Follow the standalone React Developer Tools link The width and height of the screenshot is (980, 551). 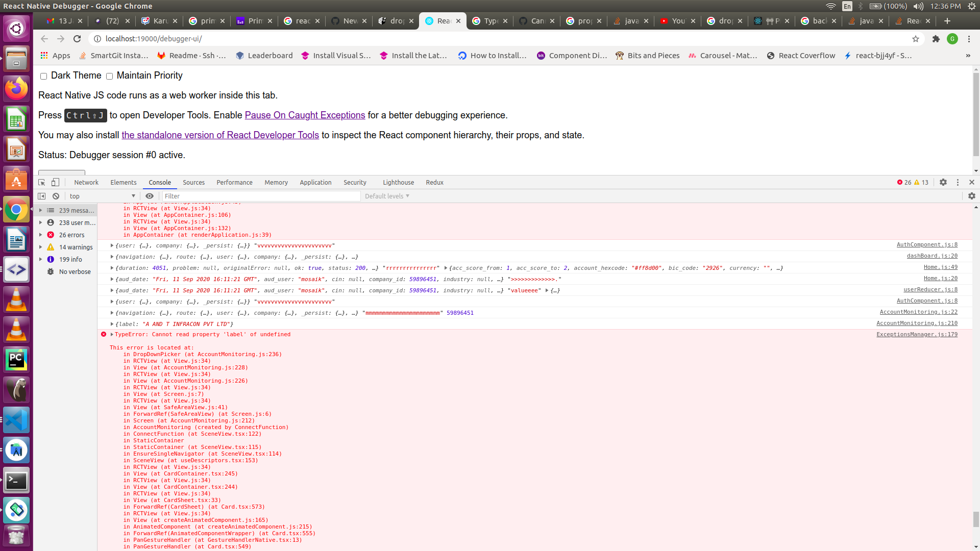pyautogui.click(x=220, y=135)
